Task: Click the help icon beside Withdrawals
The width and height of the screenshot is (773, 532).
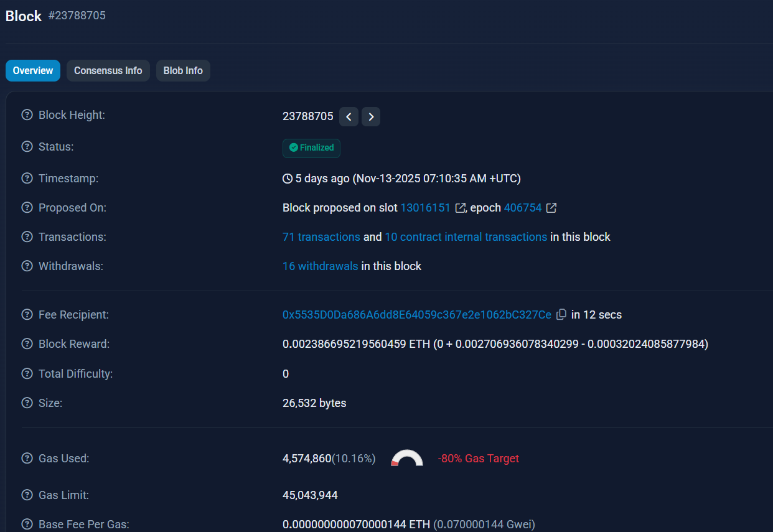Action: [x=26, y=266]
